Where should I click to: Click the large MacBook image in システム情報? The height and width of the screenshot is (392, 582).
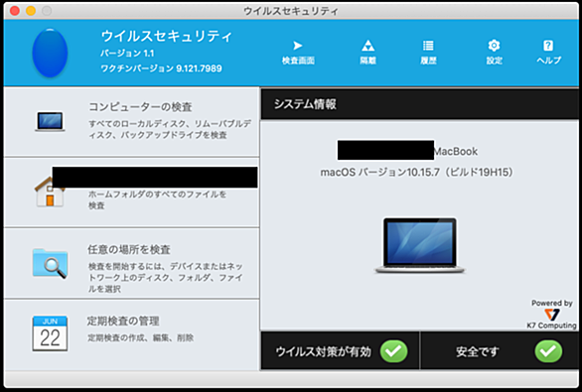click(420, 246)
